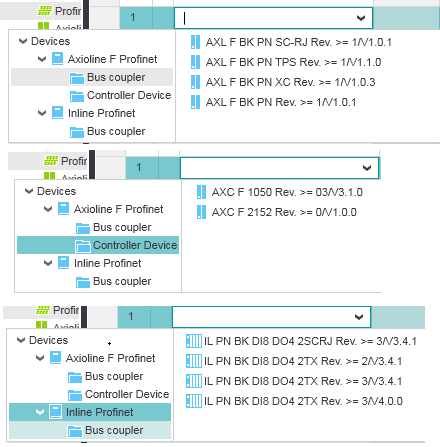
Task: Select AXL F BK PN XC Rev. >= 1/V1.0.3
Action: (290, 82)
